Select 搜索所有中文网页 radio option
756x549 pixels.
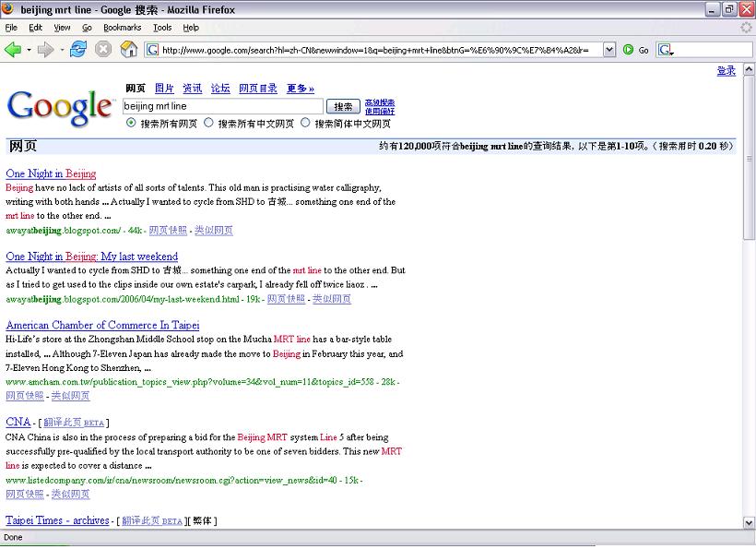pyautogui.click(x=208, y=123)
